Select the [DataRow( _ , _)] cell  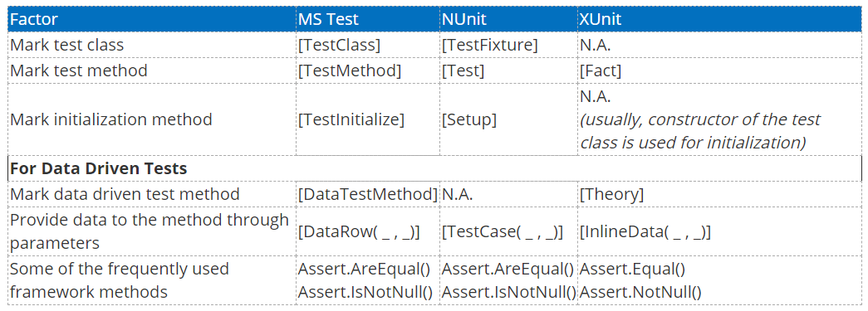pyautogui.click(x=368, y=231)
